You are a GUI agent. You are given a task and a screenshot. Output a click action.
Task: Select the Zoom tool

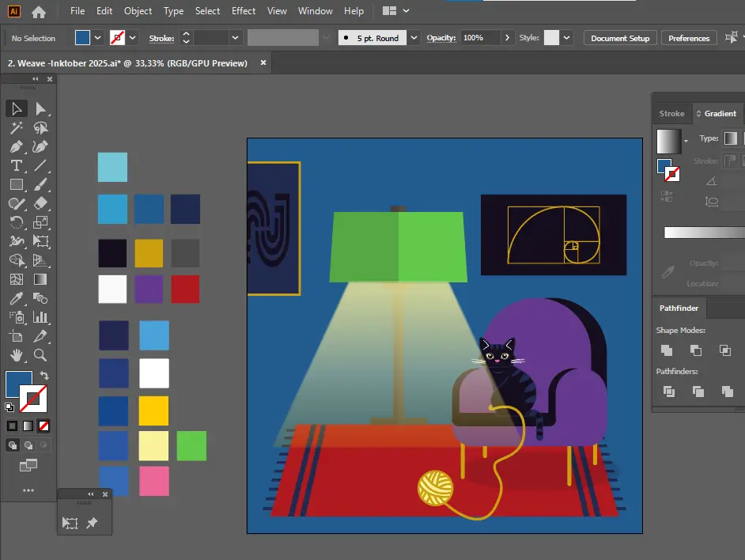tap(40, 355)
